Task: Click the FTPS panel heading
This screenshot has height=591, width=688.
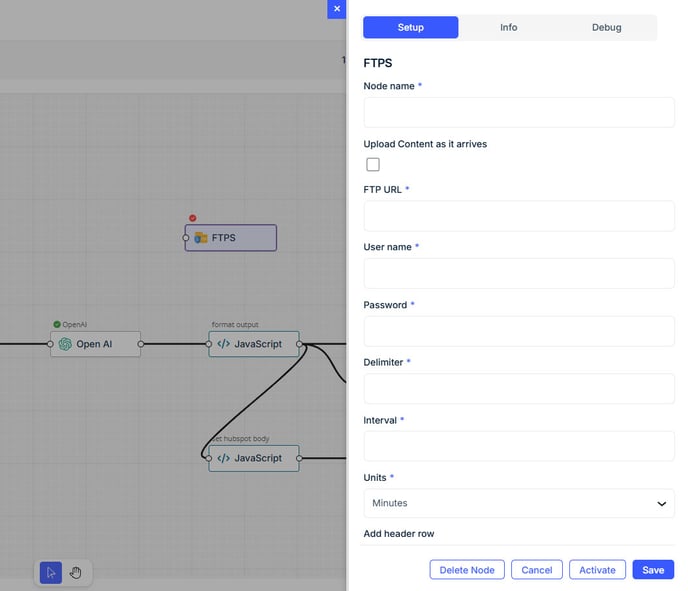Action: [x=378, y=63]
